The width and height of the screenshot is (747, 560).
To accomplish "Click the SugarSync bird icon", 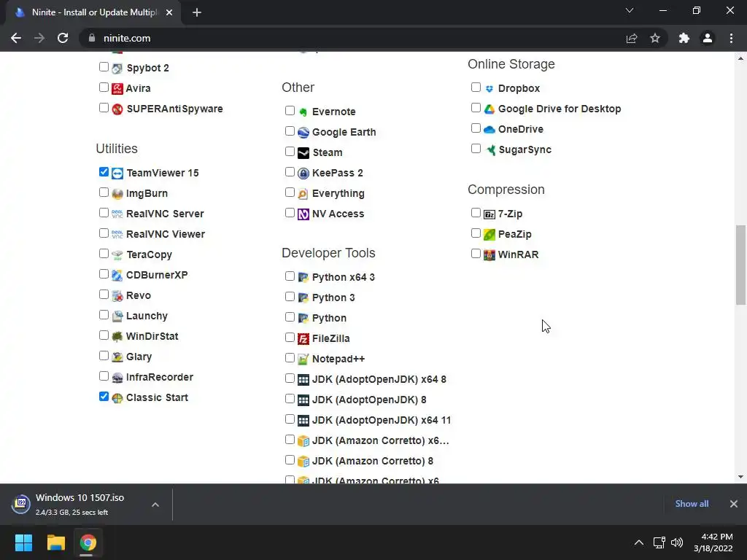I will click(x=489, y=150).
